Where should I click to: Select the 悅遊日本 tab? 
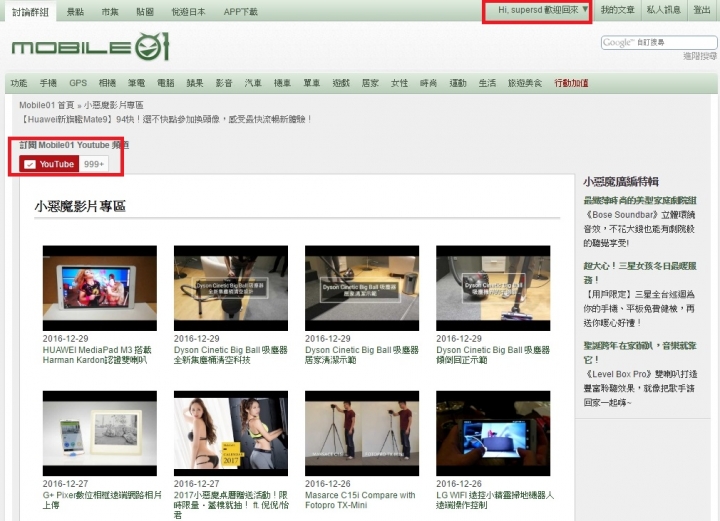pos(188,12)
